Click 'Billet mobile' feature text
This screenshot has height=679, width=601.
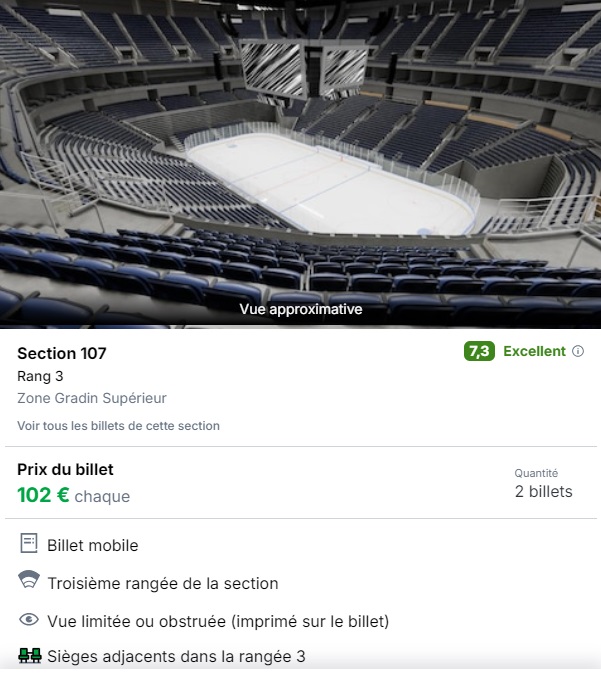[93, 546]
